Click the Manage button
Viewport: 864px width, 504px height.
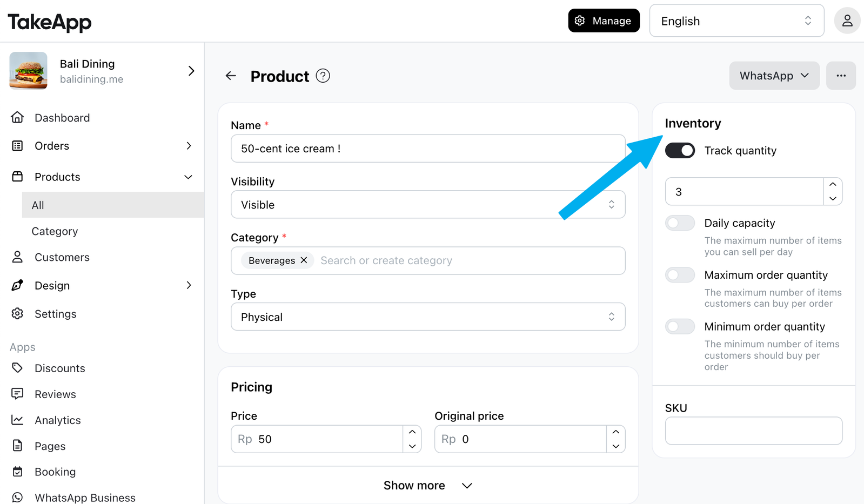pyautogui.click(x=604, y=21)
